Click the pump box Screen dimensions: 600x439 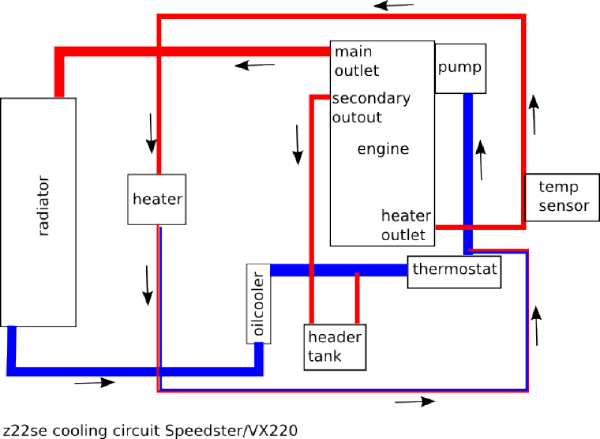click(x=461, y=69)
